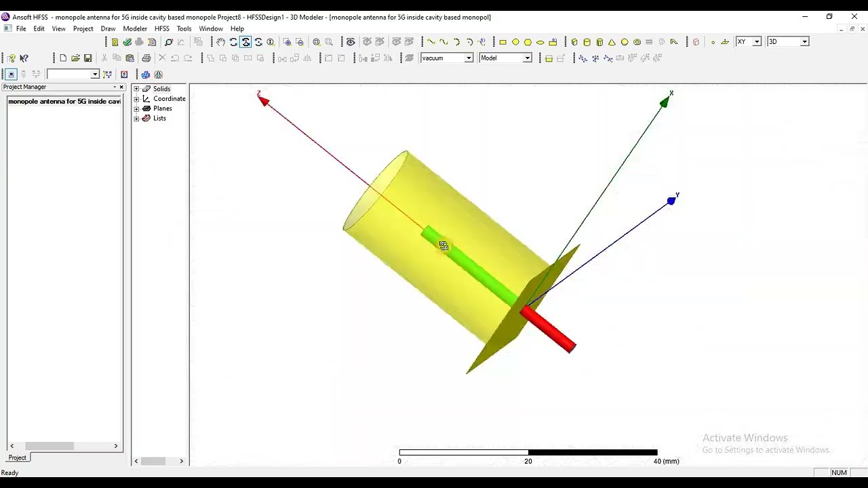Open the Modeler menu

(135, 28)
